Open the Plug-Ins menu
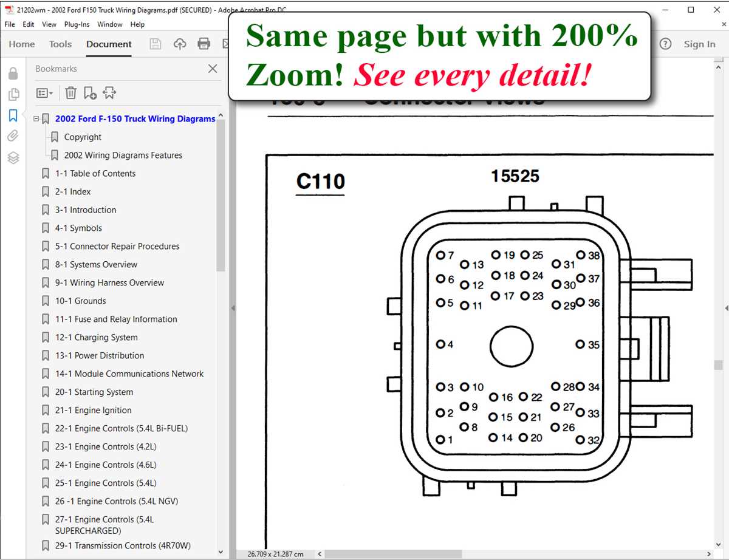Image resolution: width=729 pixels, height=560 pixels. (x=77, y=24)
